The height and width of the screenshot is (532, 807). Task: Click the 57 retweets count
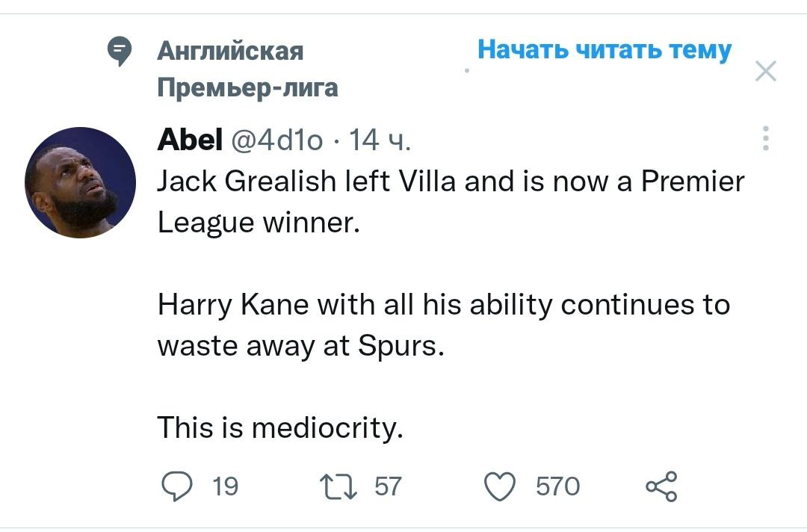pyautogui.click(x=387, y=487)
